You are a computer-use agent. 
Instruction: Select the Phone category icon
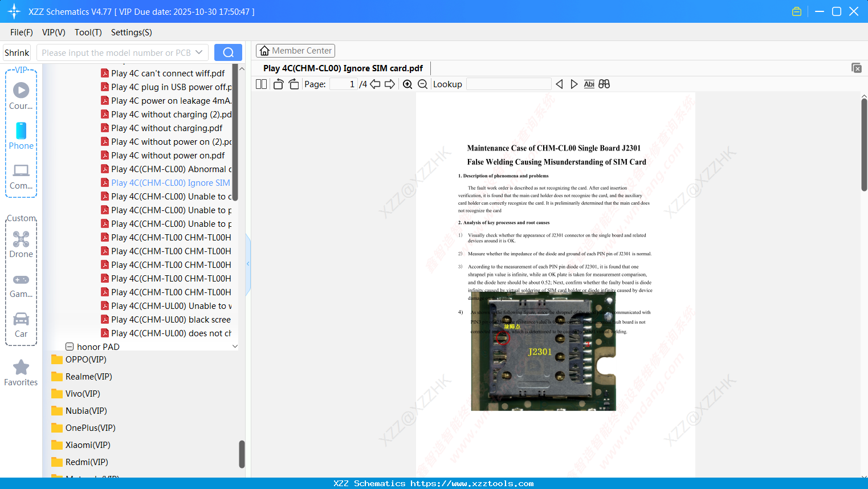[21, 136]
